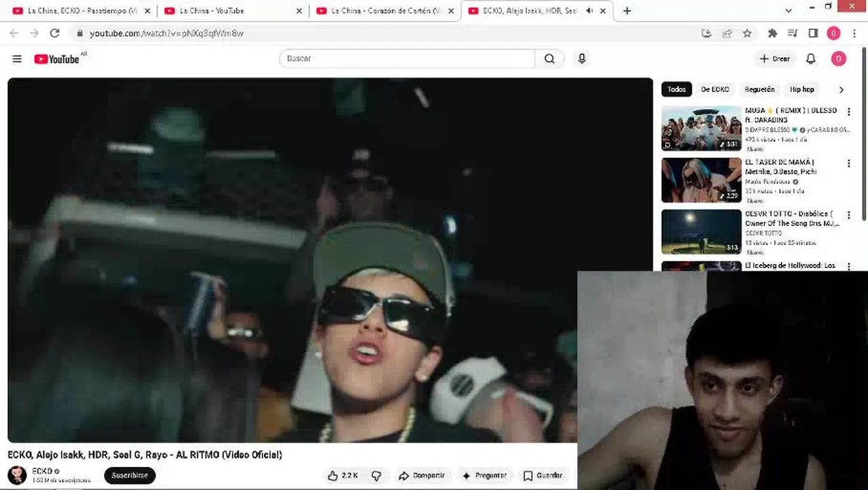
Task: Filter suggestions by De ECKO chip
Action: [715, 89]
